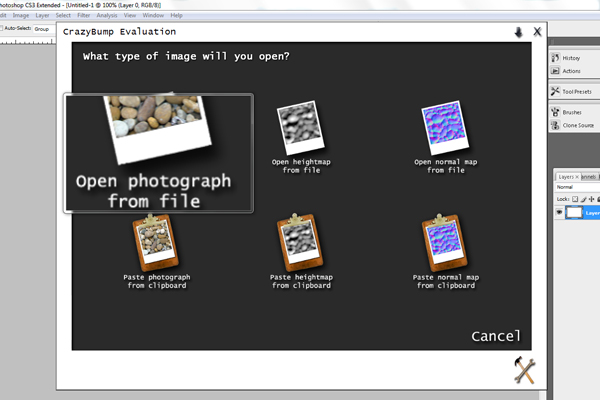
Task: Open the Normal blend mode dropdown
Action: 577,187
